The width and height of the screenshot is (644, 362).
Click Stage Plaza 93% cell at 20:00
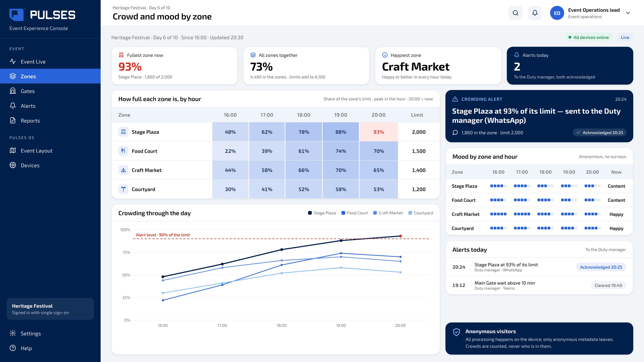click(379, 132)
